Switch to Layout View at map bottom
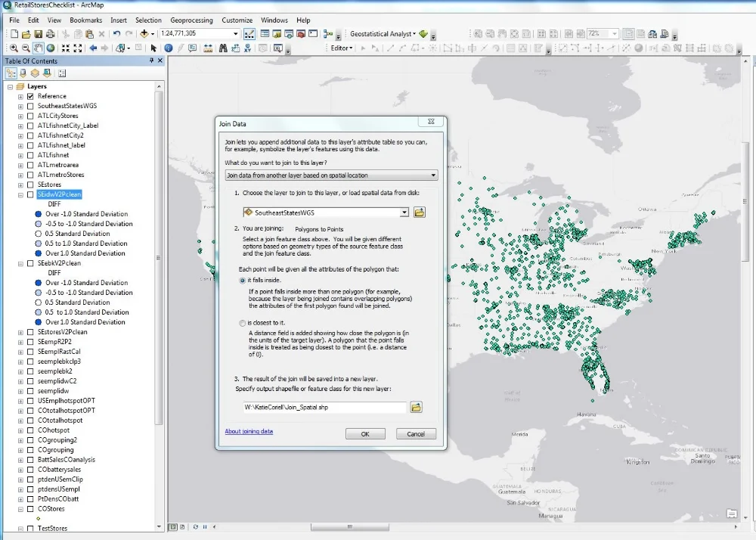This screenshot has width=756, height=540. point(182,527)
